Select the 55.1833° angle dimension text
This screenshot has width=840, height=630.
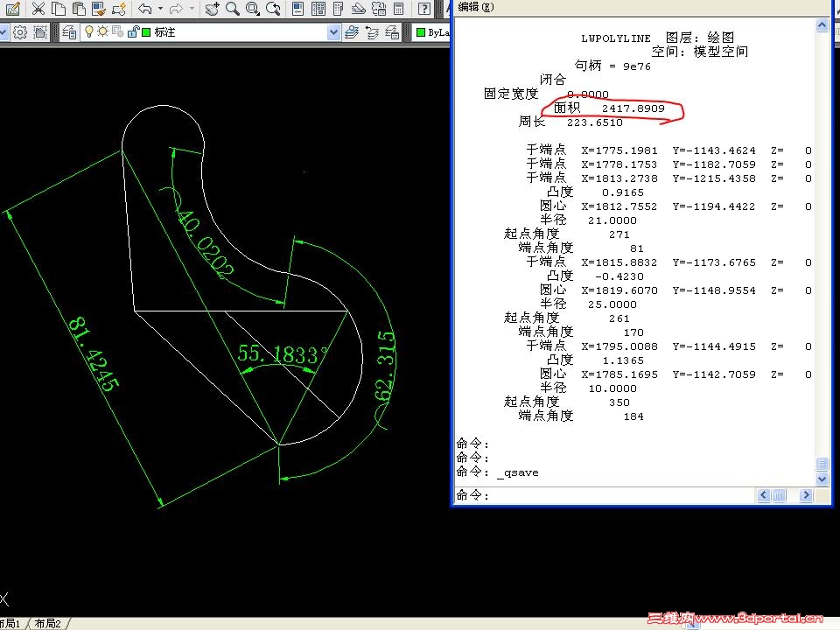pyautogui.click(x=283, y=354)
